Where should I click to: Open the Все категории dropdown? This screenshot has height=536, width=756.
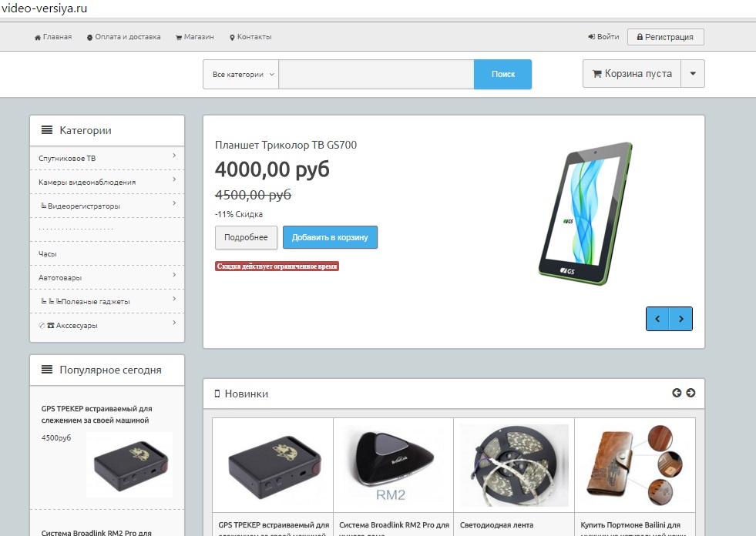pyautogui.click(x=240, y=74)
